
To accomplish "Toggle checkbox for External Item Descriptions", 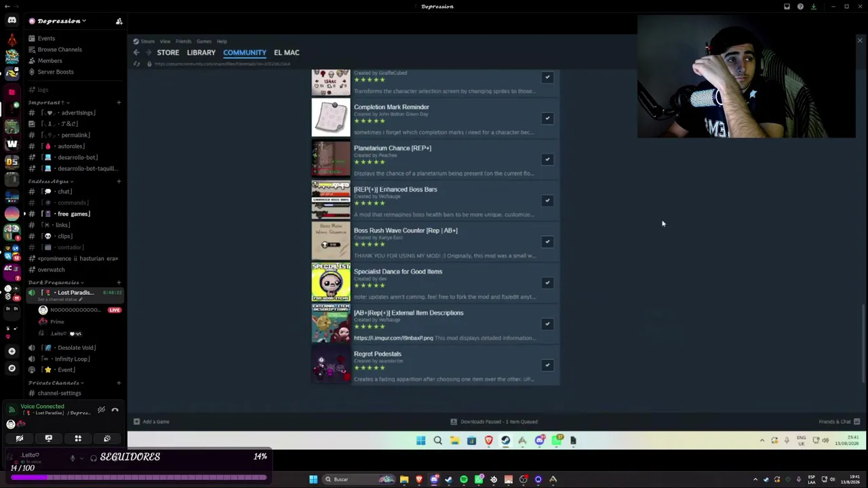I will [x=547, y=324].
